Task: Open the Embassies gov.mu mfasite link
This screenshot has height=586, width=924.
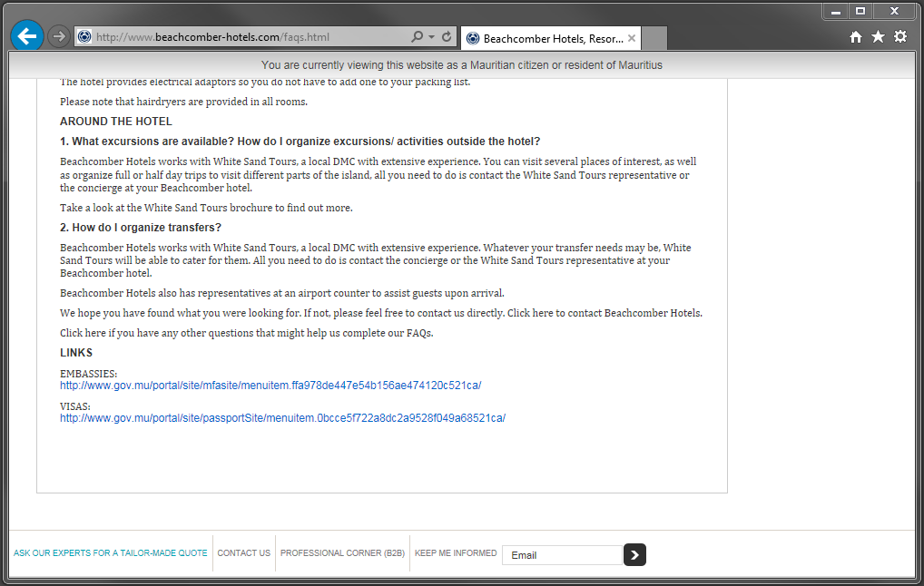Action: 270,386
